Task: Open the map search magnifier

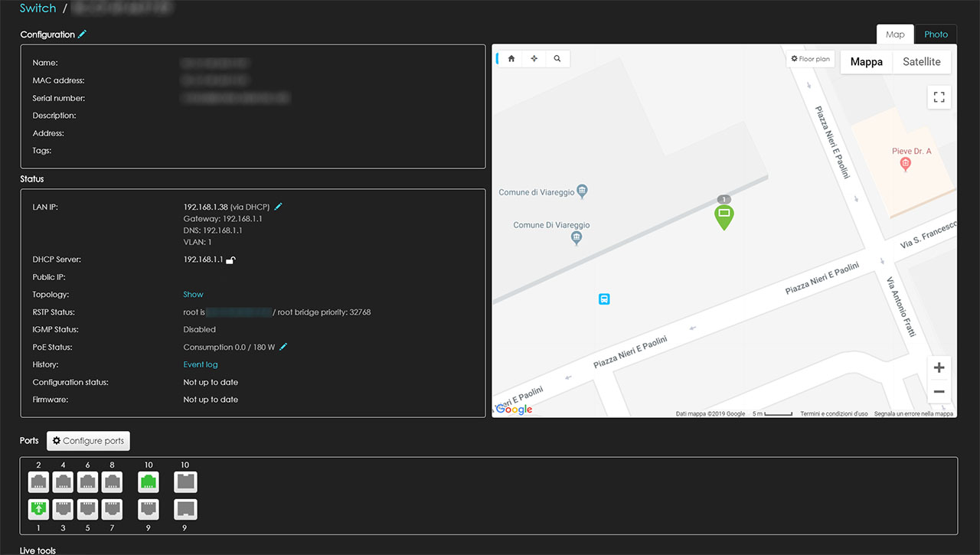Action: point(557,59)
